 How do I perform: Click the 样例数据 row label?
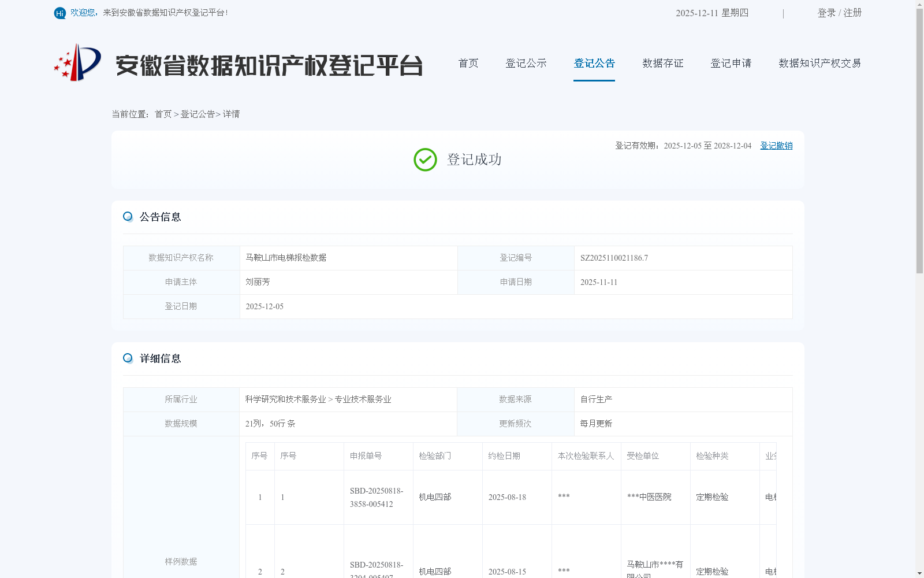point(181,562)
